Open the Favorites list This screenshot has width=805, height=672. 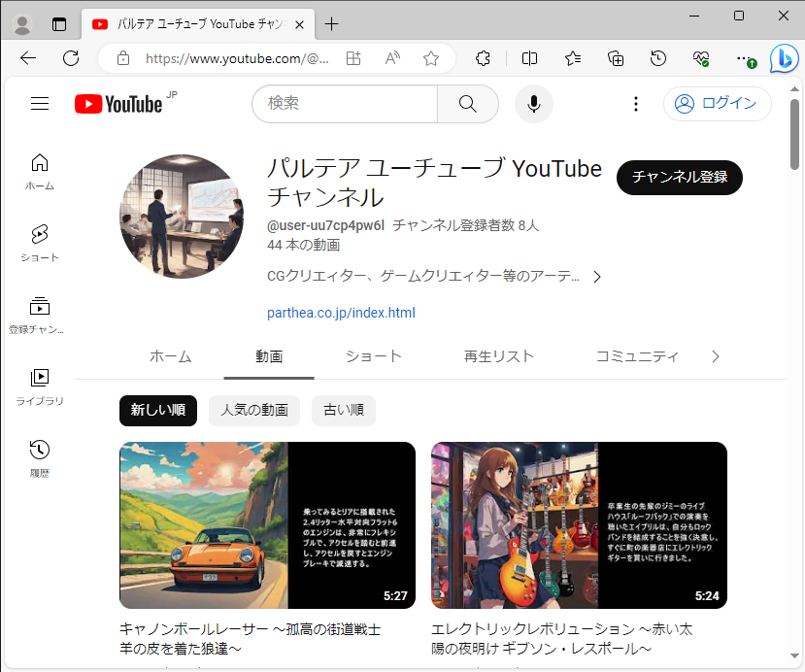(x=572, y=58)
